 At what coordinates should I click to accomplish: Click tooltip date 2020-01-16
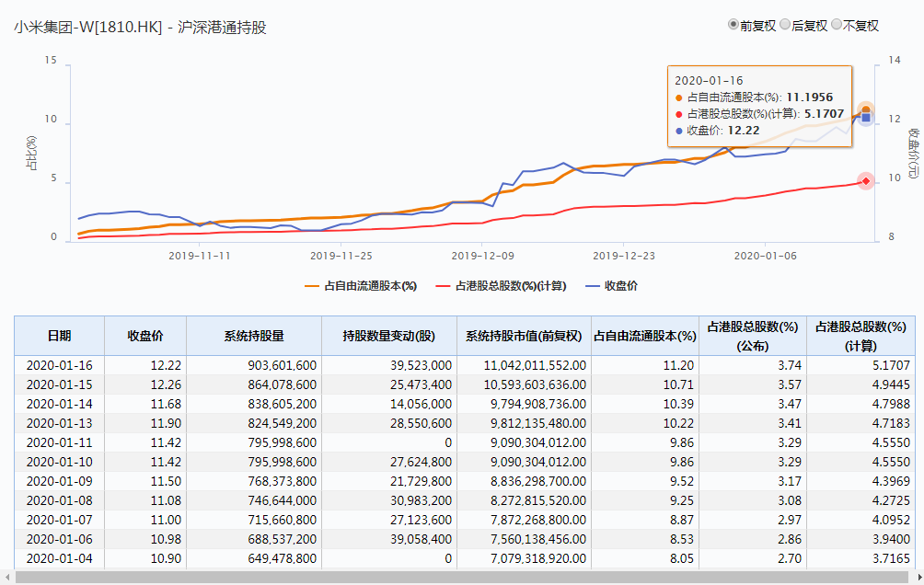point(709,81)
